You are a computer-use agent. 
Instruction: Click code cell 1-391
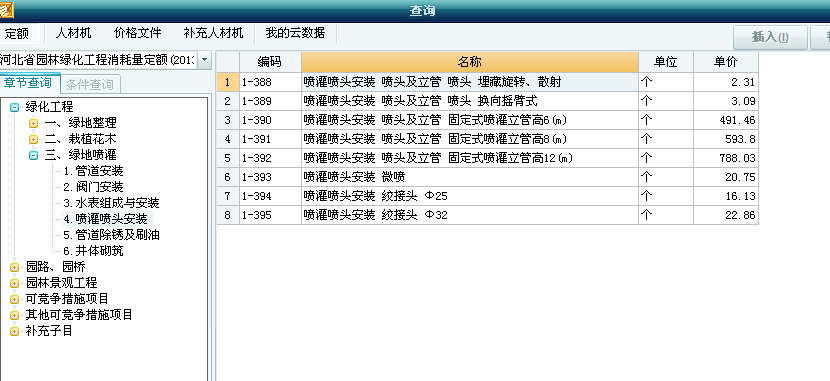[x=270, y=139]
